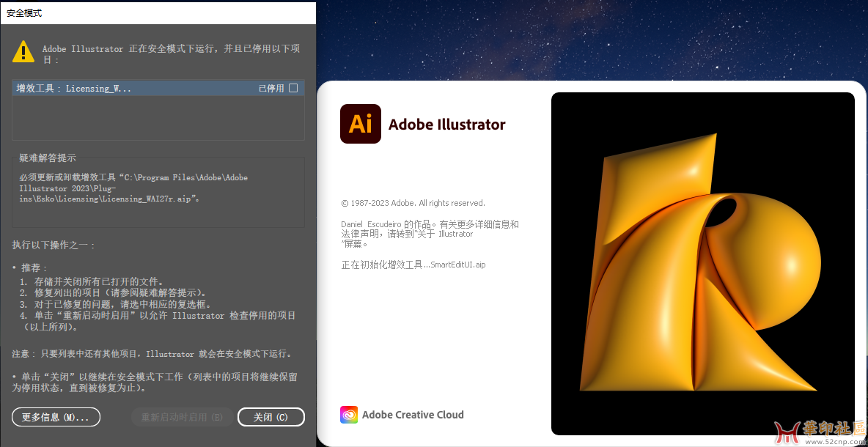This screenshot has height=447, width=868.
Task: Click the orange 3D splash artwork
Action: click(x=703, y=263)
